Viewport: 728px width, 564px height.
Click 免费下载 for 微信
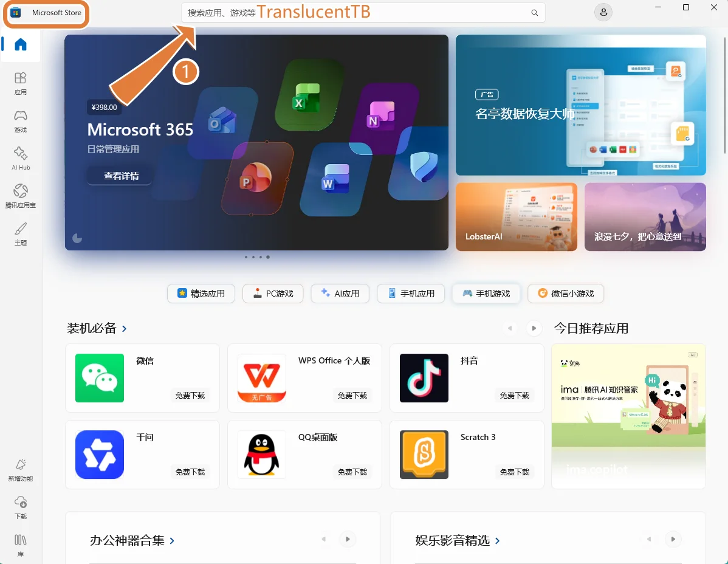click(x=190, y=396)
